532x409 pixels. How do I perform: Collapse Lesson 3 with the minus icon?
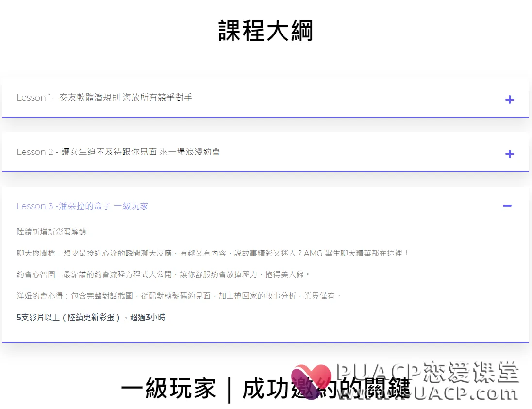[507, 205]
